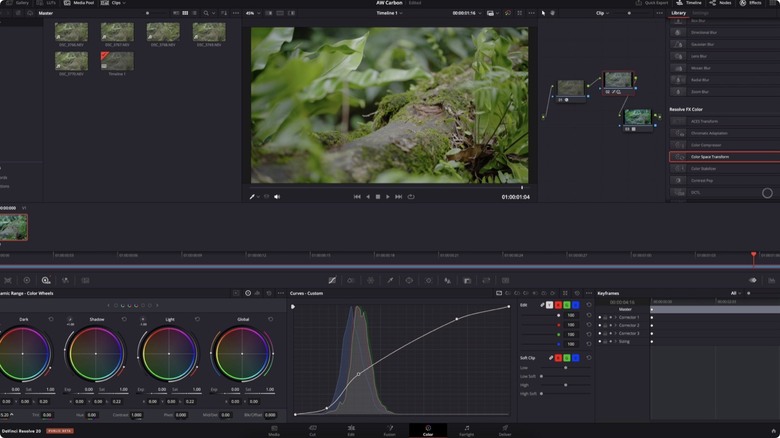Toggle the Edit curve channel link
This screenshot has width=780, height=438.
coord(542,305)
